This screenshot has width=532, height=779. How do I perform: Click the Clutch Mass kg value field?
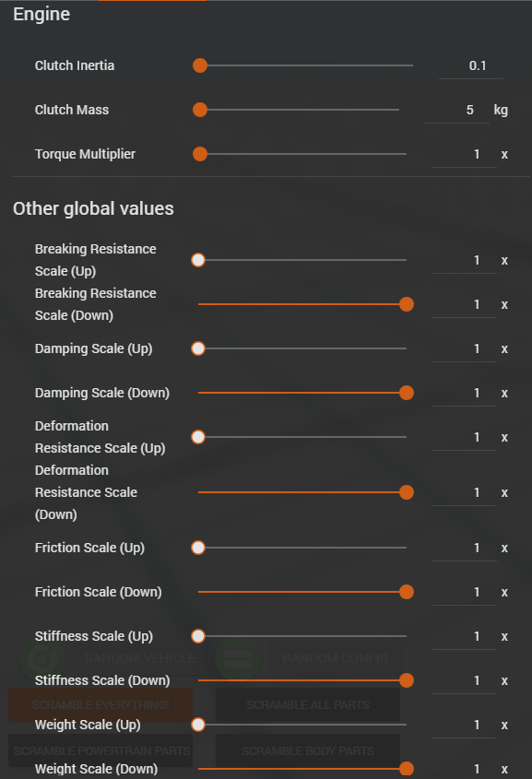[457, 111]
